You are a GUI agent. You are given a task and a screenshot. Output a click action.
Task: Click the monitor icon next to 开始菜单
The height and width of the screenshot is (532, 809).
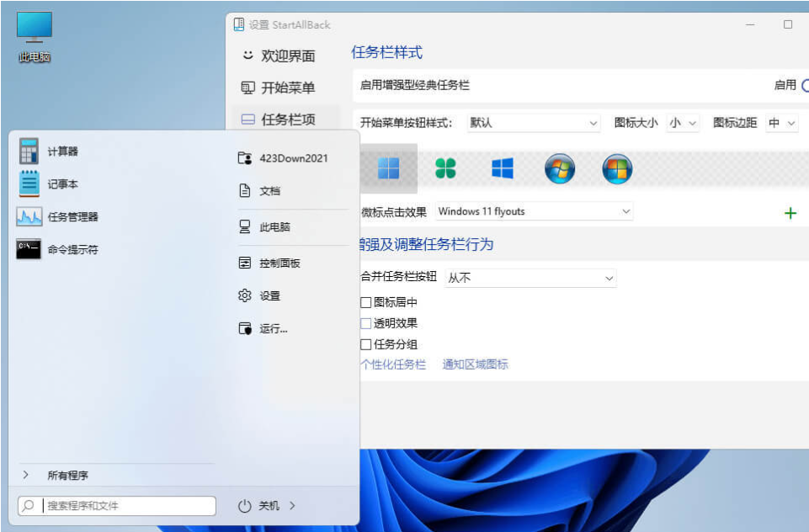tap(248, 88)
